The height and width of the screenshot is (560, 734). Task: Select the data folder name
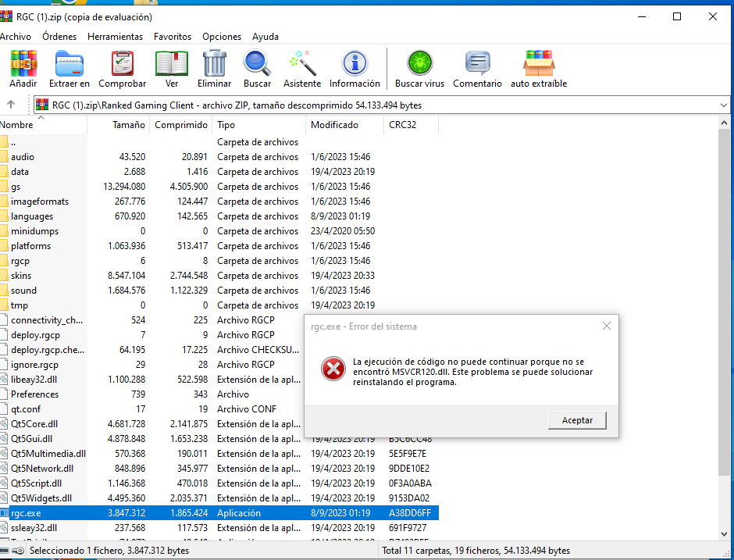pyautogui.click(x=20, y=171)
